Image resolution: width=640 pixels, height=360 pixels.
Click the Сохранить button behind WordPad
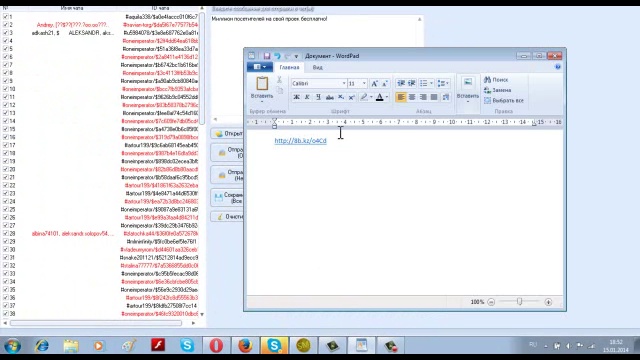click(x=228, y=198)
